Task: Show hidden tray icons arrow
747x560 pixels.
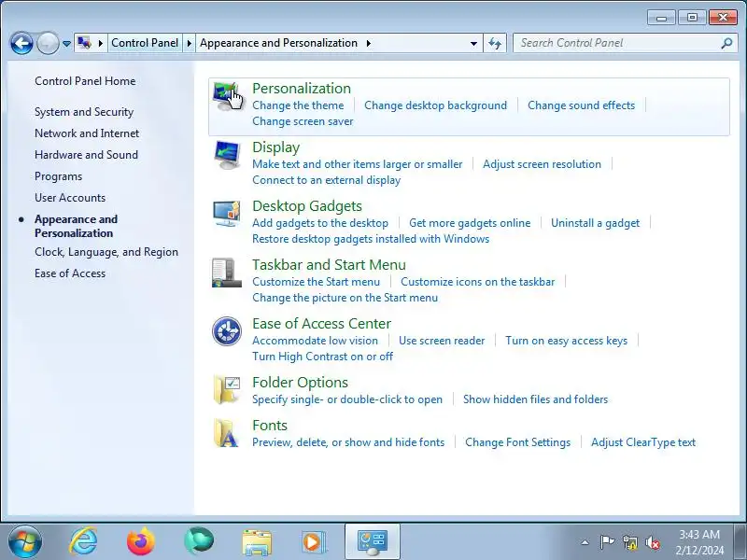Action: pyautogui.click(x=585, y=542)
